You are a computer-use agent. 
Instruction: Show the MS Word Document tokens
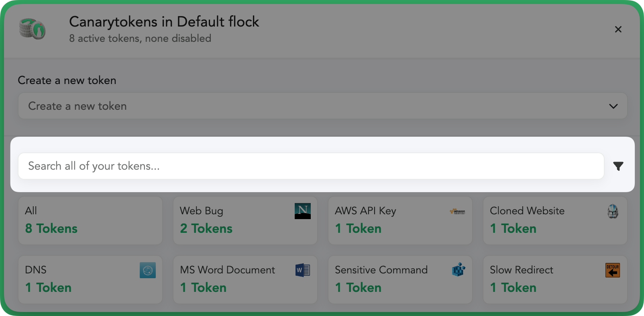[x=245, y=279]
